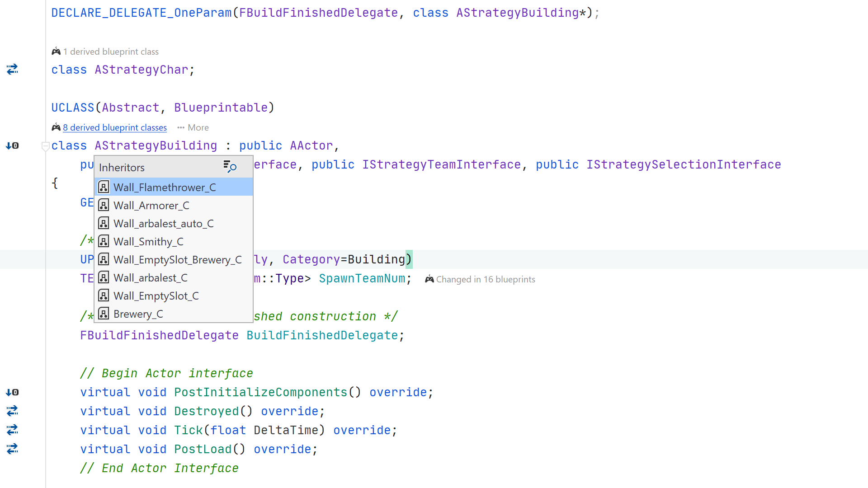Click the overrides gutter icon beside Destroyed

12,411
